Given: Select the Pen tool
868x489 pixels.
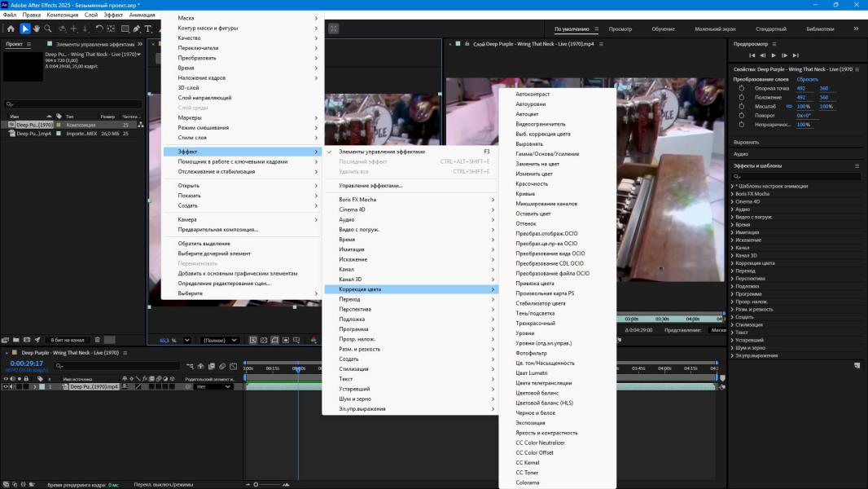Looking at the screenshot, I should (x=136, y=29).
